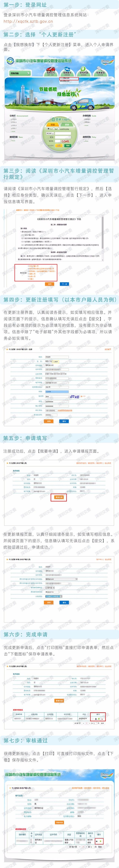Click the 我要申请 button in step five
The width and height of the screenshot is (119, 868).
59,497
